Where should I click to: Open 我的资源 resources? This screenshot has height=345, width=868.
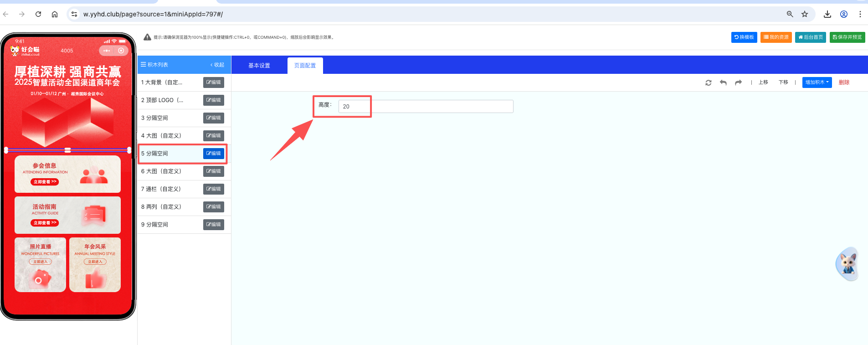point(776,37)
